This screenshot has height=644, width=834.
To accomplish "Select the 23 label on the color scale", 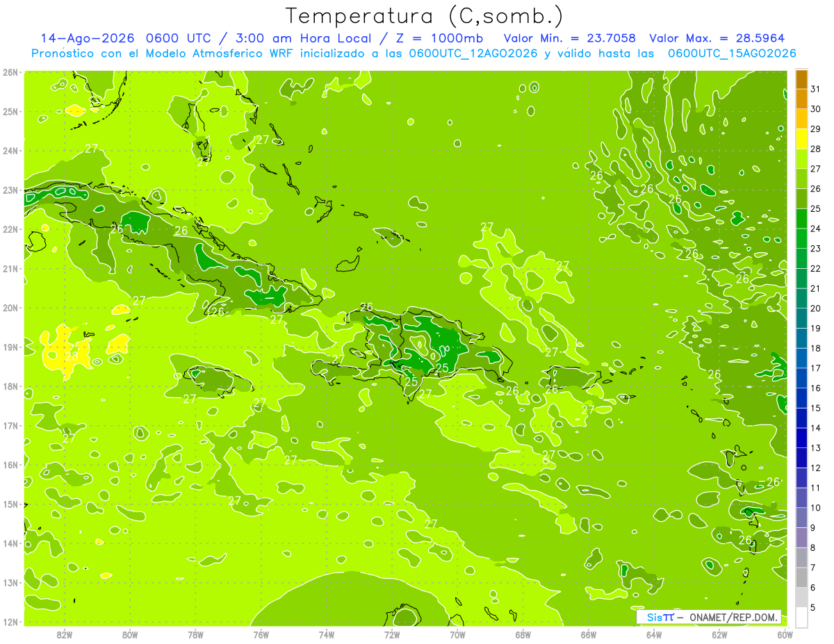I will point(817,249).
